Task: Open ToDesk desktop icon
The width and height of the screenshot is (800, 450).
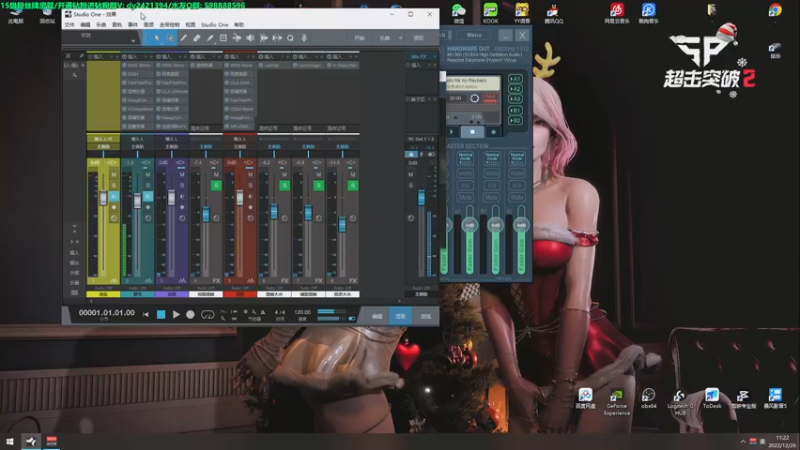Action: click(x=712, y=398)
